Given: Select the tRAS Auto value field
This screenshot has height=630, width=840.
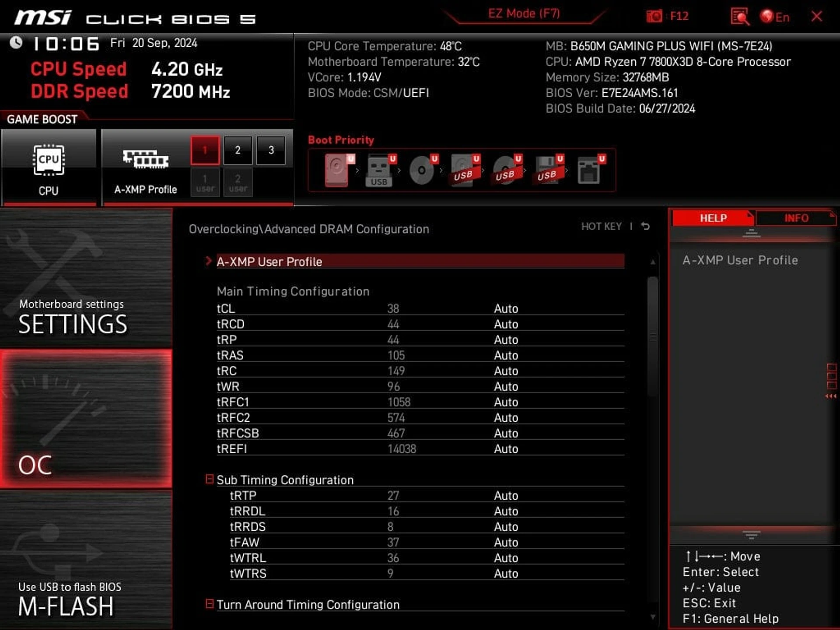Looking at the screenshot, I should [506, 355].
